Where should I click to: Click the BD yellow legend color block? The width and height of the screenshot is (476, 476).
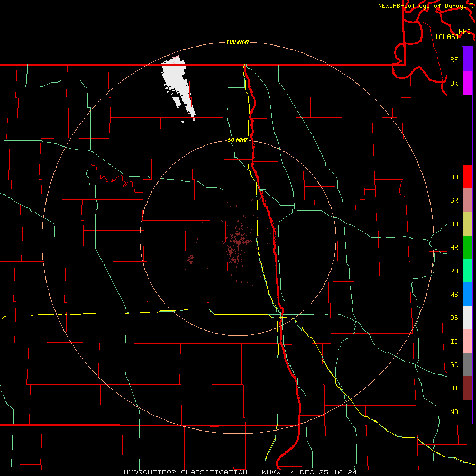click(x=467, y=224)
